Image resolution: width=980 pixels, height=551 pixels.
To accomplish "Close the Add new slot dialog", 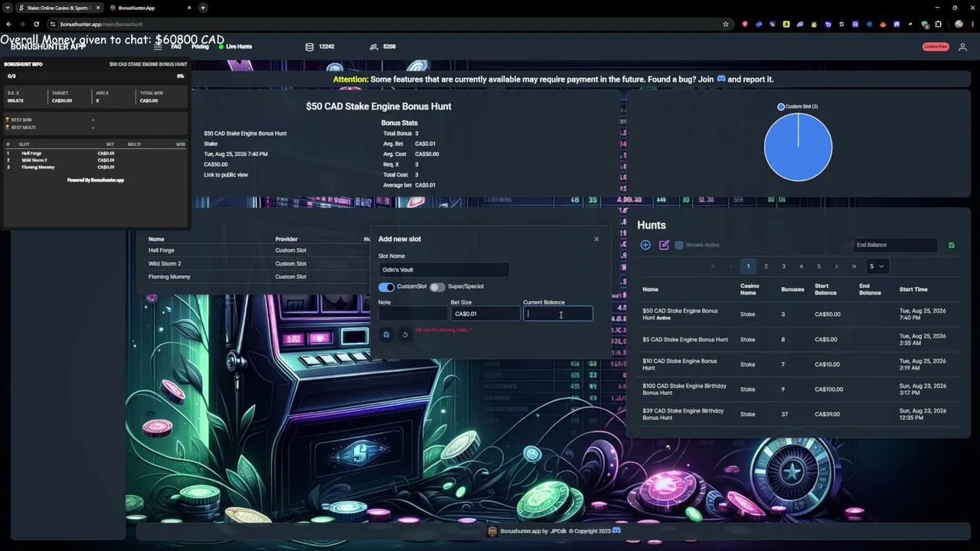I will [596, 239].
